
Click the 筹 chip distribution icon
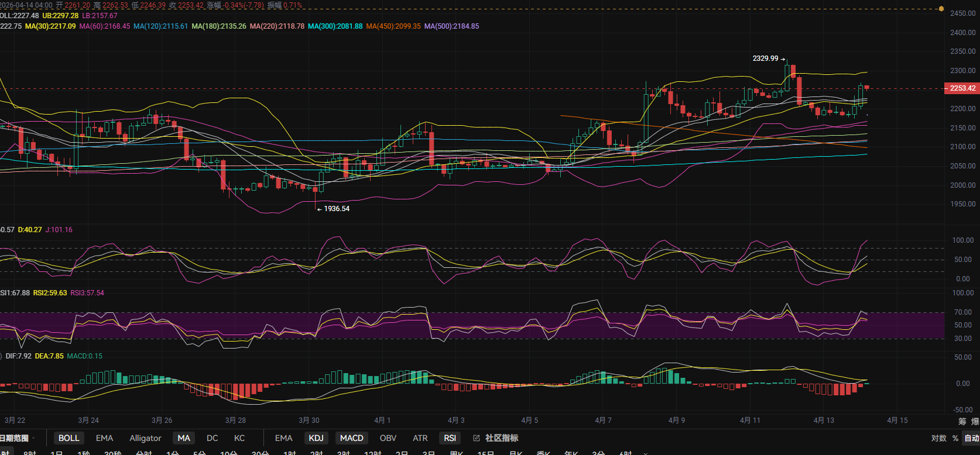[962, 421]
